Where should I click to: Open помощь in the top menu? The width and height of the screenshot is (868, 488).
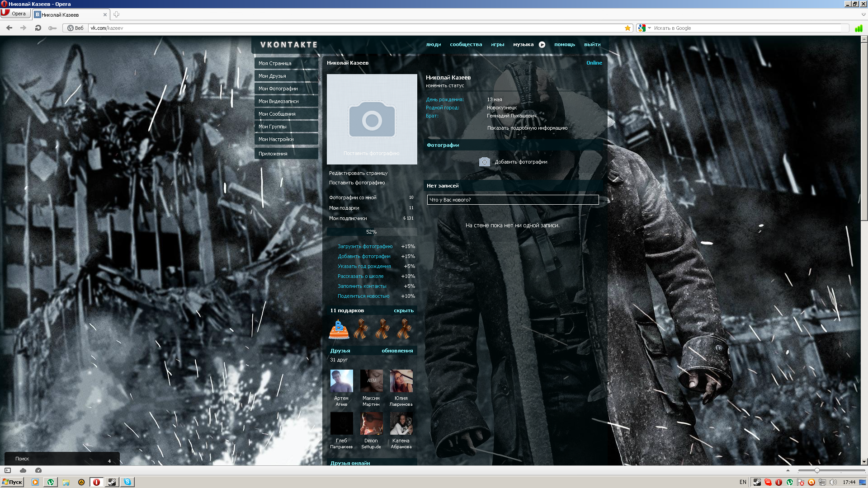click(565, 44)
